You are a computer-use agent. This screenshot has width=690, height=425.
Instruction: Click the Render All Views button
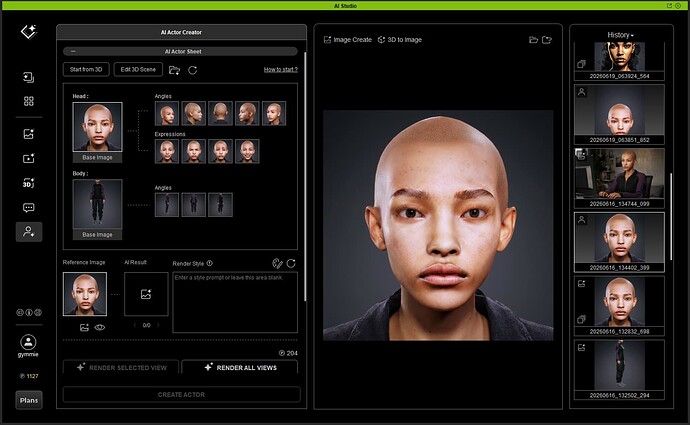tap(240, 367)
